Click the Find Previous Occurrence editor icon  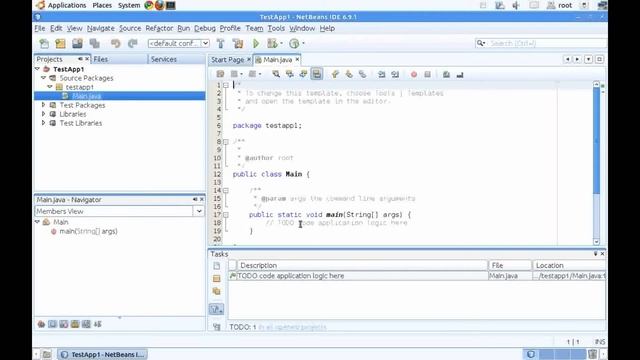coord(289,74)
